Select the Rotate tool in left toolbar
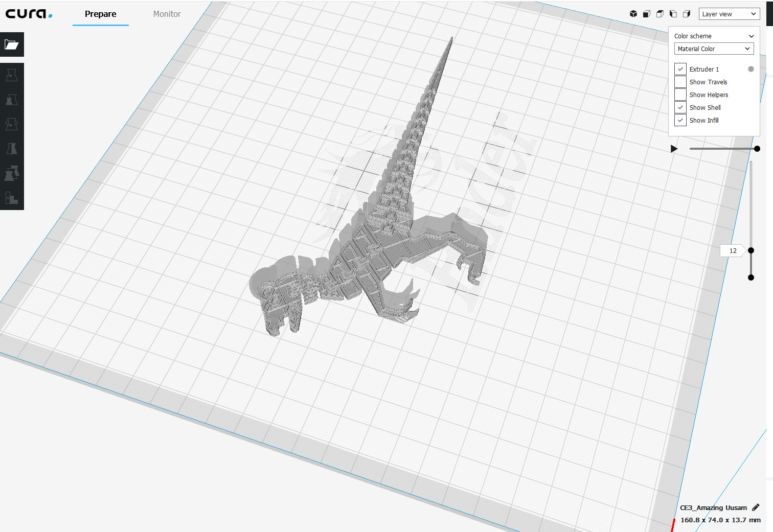 pyautogui.click(x=12, y=124)
